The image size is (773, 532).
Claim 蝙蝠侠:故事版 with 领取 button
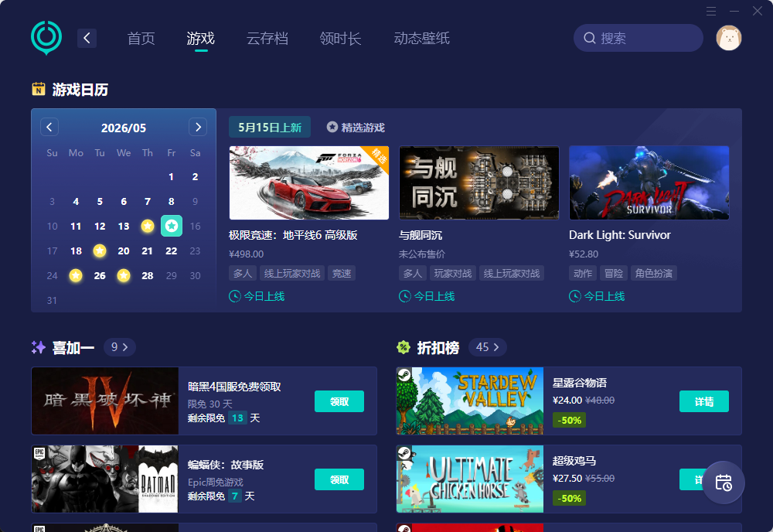(339, 479)
